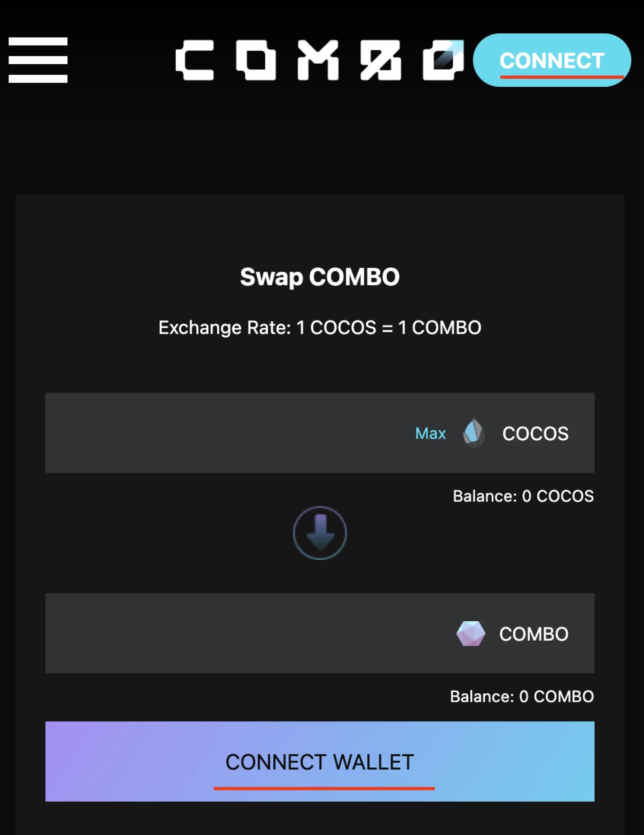Image resolution: width=644 pixels, height=835 pixels.
Task: Click the COCOS token label
Action: coord(535,434)
